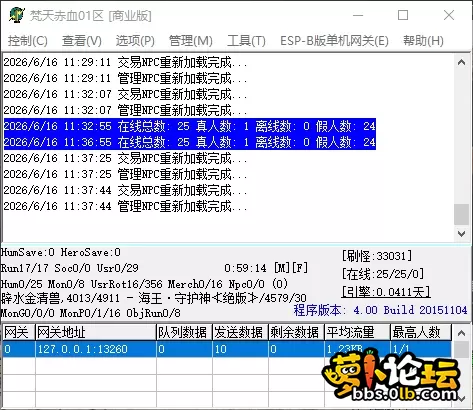This screenshot has width=473, height=410.
Task: Open the 工具(T) menu
Action: coord(246,41)
